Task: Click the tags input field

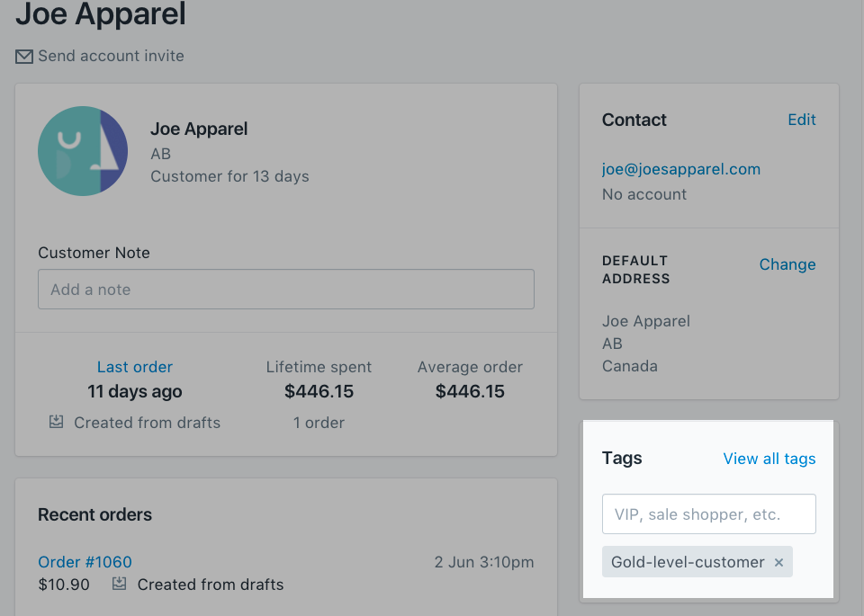Action: (x=708, y=513)
